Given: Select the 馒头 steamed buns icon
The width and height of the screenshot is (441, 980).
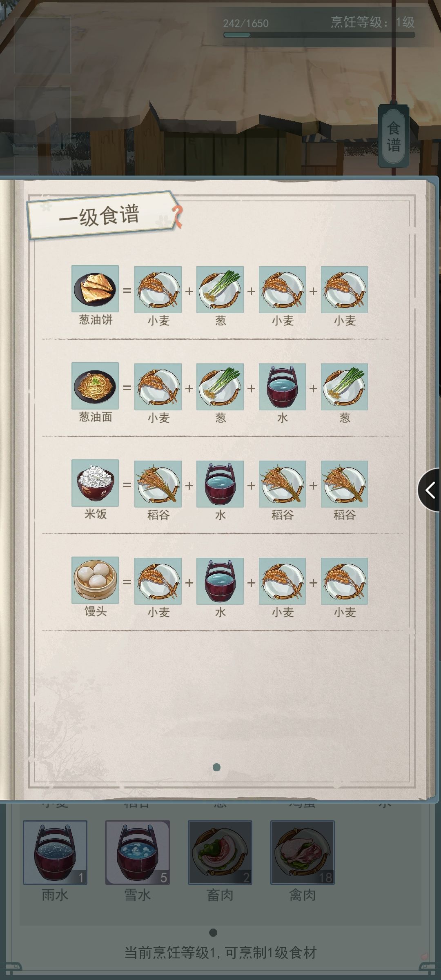Looking at the screenshot, I should tap(95, 580).
